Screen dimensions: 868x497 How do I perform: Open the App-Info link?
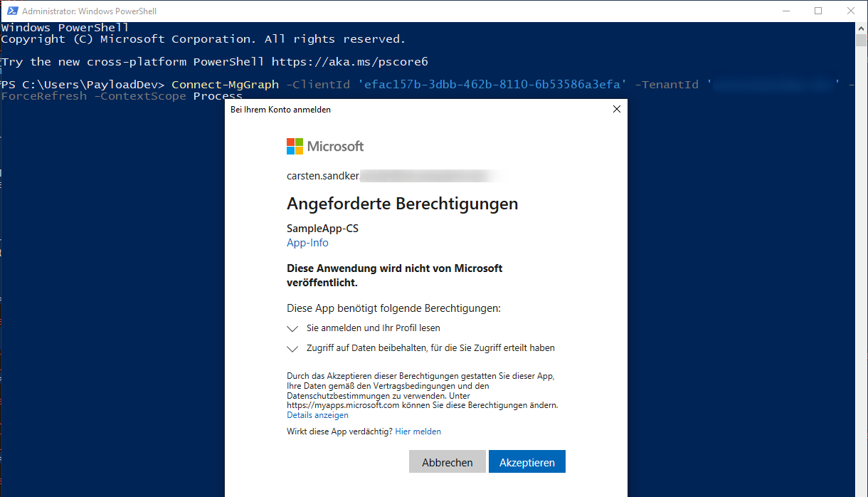pos(307,242)
